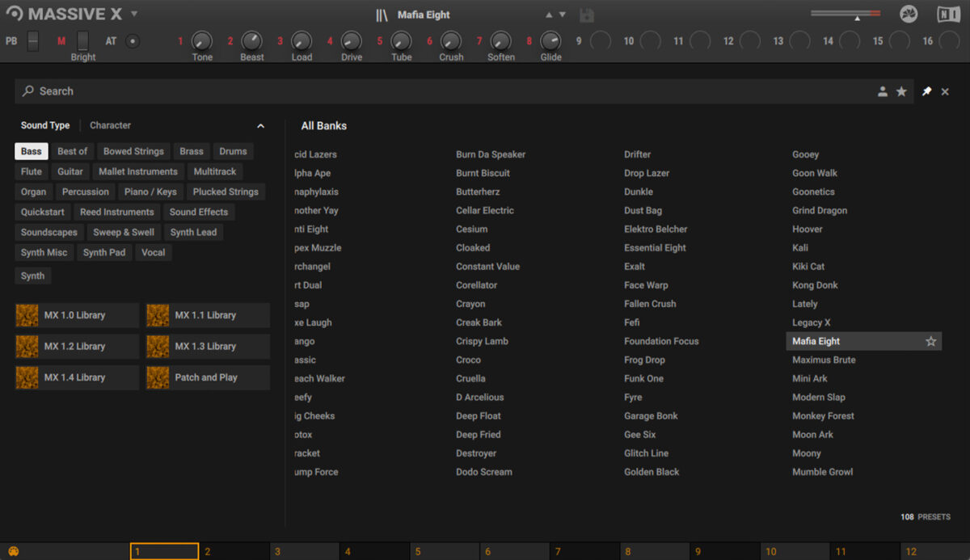
Task: Open the preset browser library icon
Action: coord(382,15)
